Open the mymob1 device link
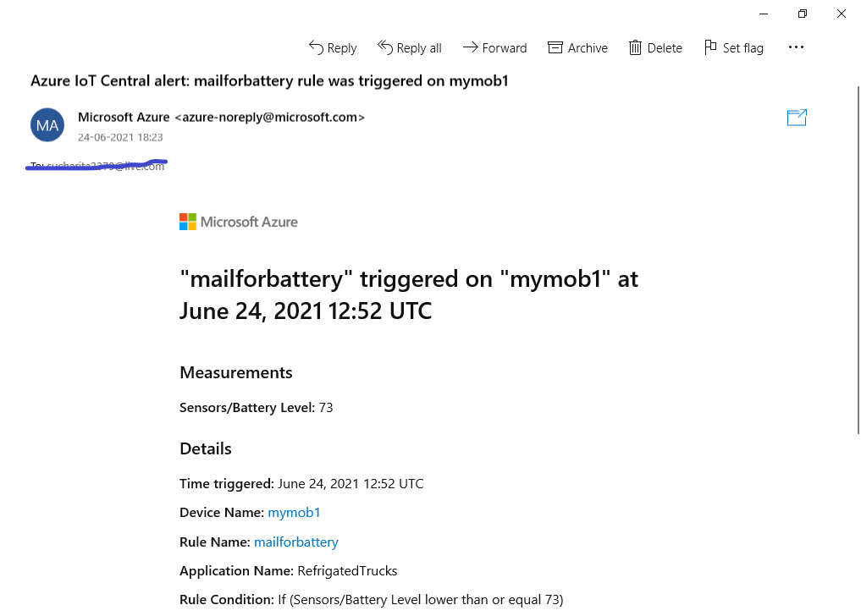861x616 pixels. pos(294,513)
